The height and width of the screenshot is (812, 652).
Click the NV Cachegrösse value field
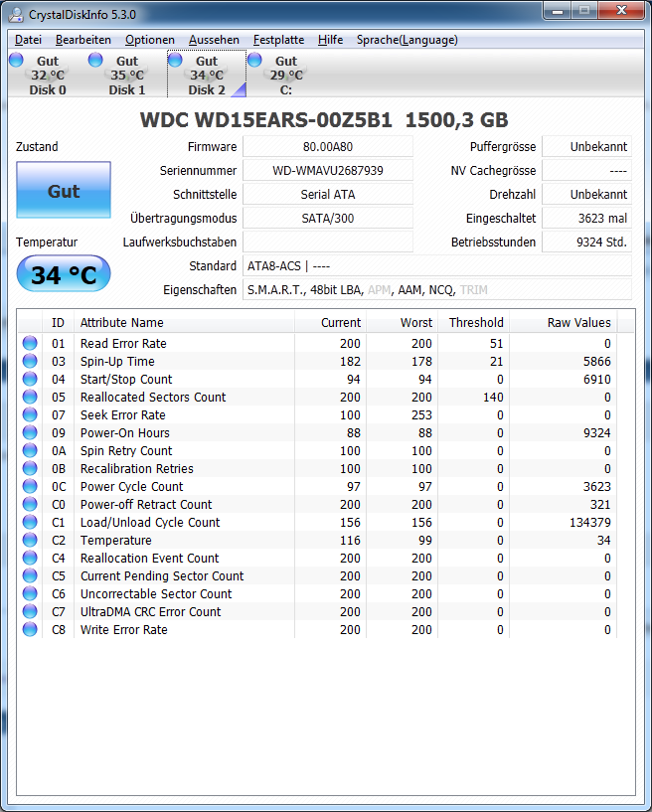586,170
